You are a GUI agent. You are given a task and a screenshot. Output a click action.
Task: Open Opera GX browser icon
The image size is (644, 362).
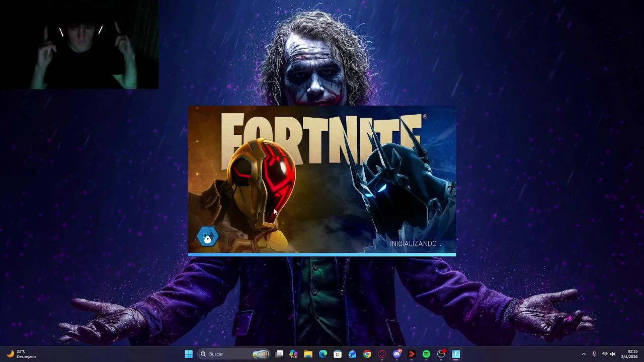pos(382,354)
